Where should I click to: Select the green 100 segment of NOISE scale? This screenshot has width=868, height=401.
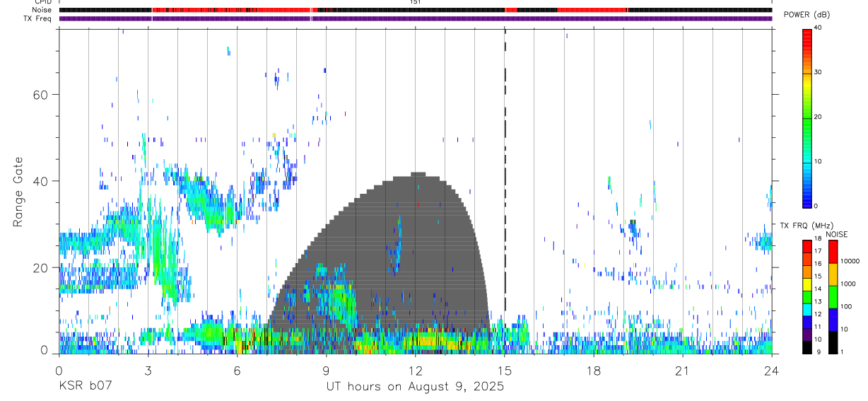[833, 297]
